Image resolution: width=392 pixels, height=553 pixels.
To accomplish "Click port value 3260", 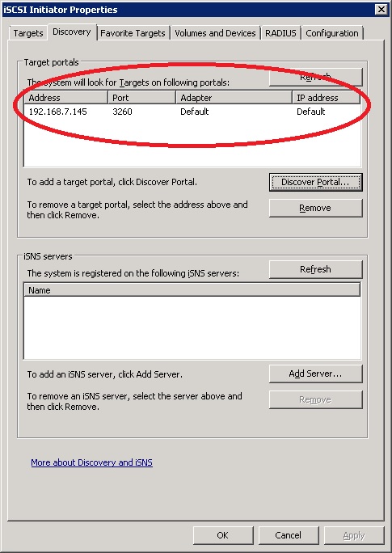I will point(122,112).
